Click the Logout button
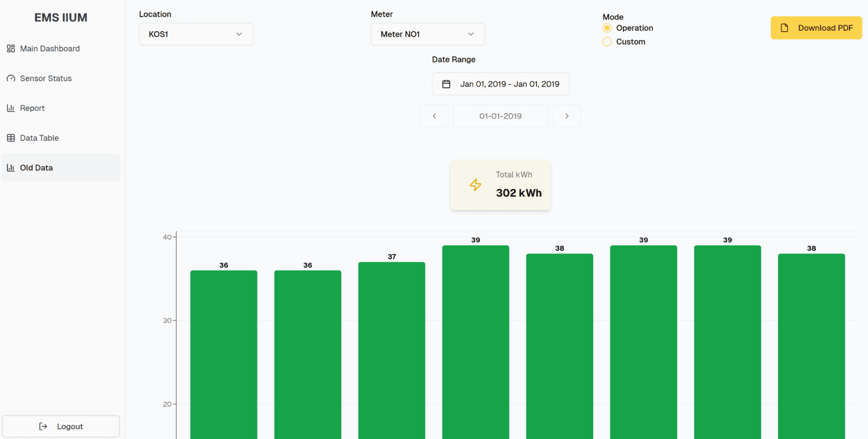This screenshot has height=439, width=868. [61, 427]
